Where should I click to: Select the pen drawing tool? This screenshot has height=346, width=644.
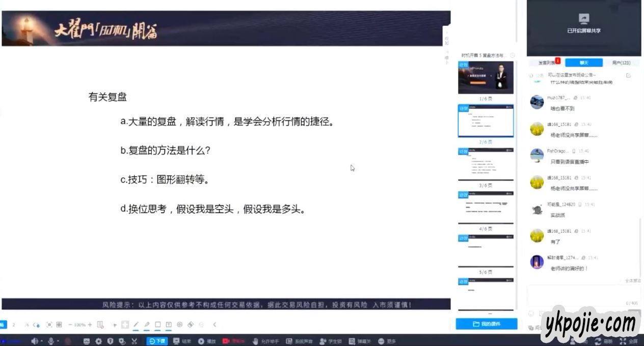[x=136, y=325]
